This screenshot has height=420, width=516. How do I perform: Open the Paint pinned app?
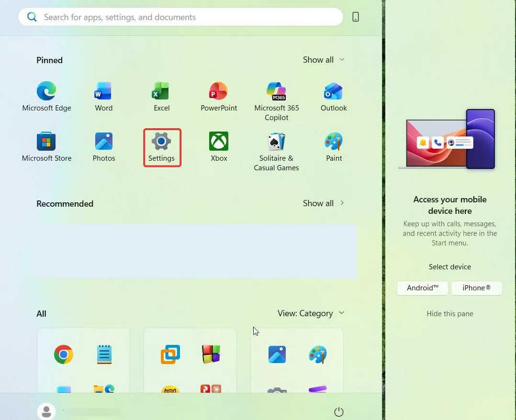pos(333,147)
